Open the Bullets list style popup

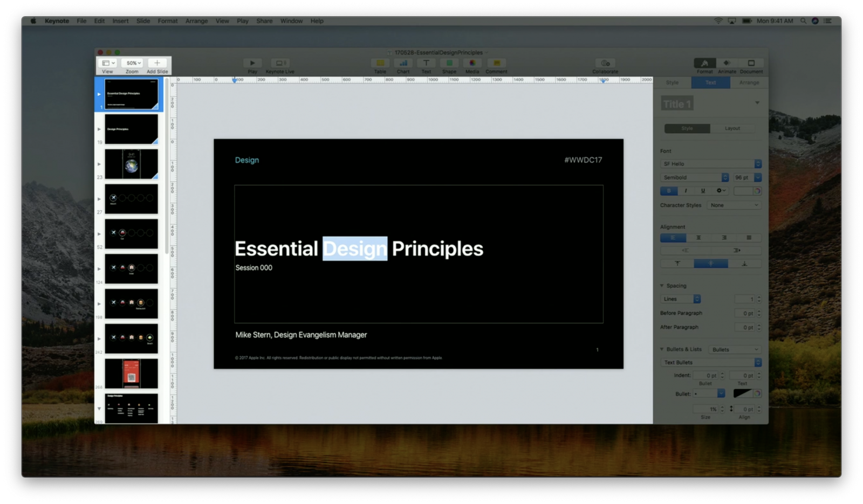point(735,349)
